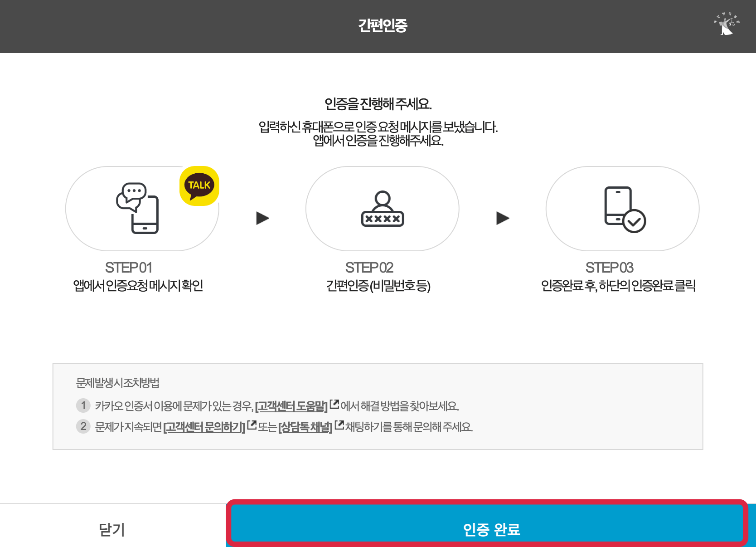Click the yellow KakaoTalk TALK badge icon
Image resolution: width=756 pixels, height=547 pixels.
click(200, 186)
